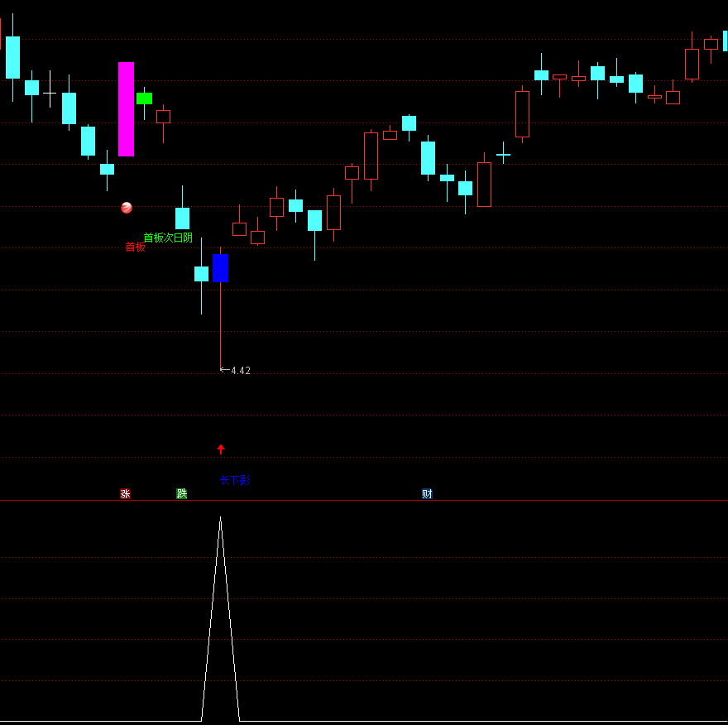Click the blue 长下影 label

point(234,480)
